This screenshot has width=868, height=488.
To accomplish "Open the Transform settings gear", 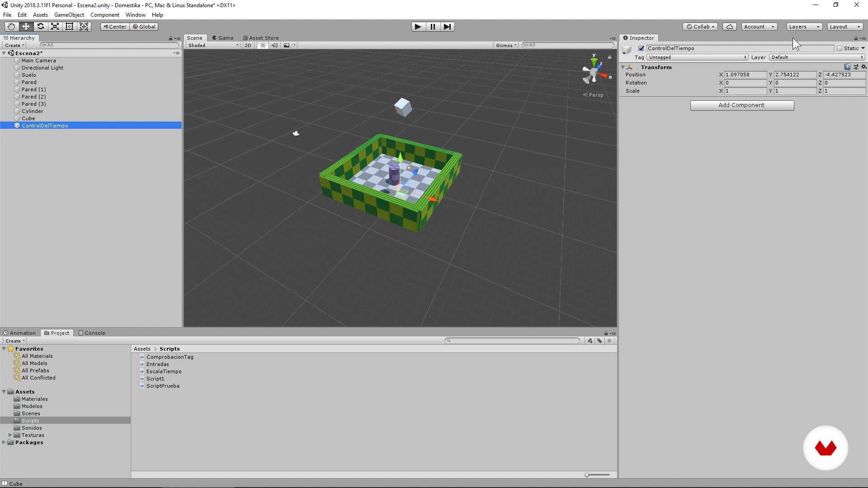I will (863, 67).
